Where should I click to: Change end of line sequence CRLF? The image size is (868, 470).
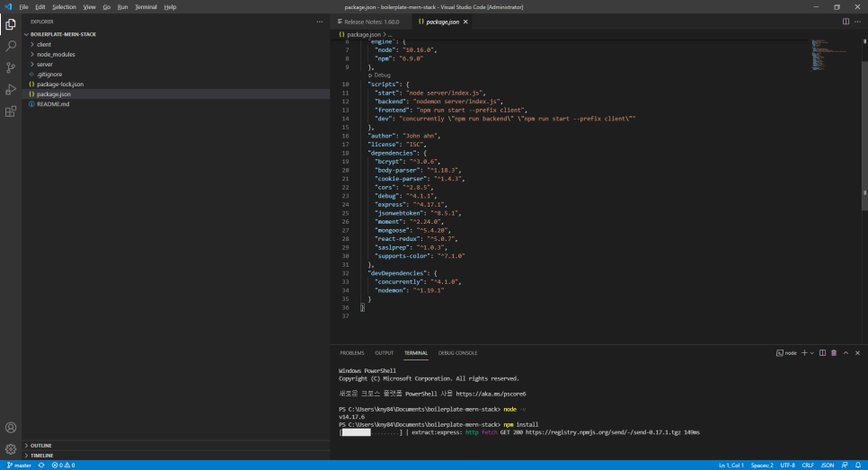pyautogui.click(x=808, y=466)
